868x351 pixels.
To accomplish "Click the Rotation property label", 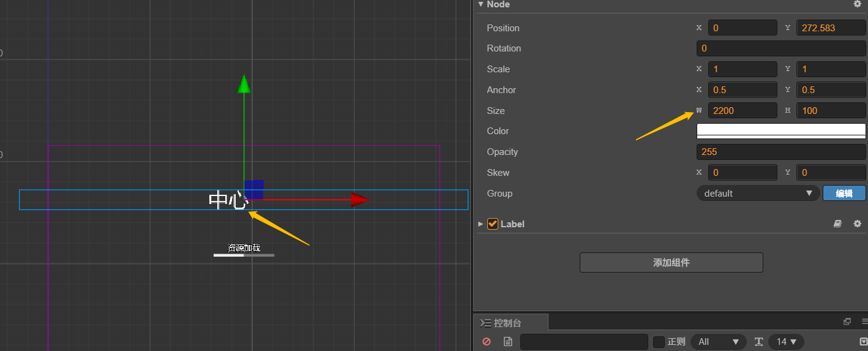I will (x=504, y=48).
